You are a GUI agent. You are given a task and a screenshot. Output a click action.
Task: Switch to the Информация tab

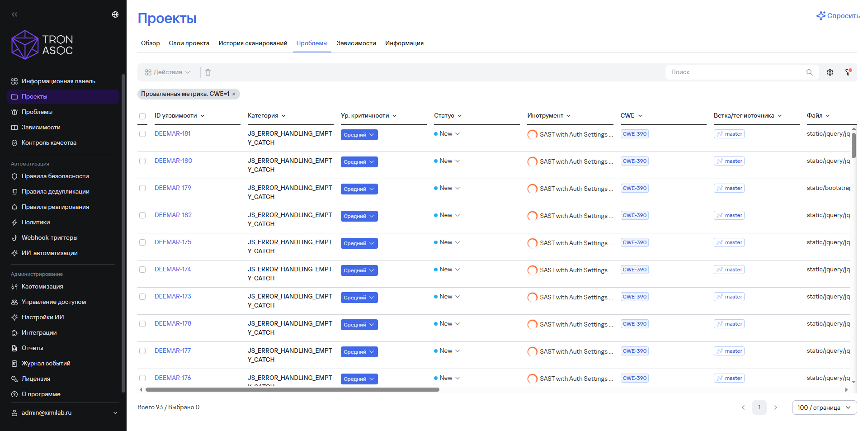[x=404, y=43]
